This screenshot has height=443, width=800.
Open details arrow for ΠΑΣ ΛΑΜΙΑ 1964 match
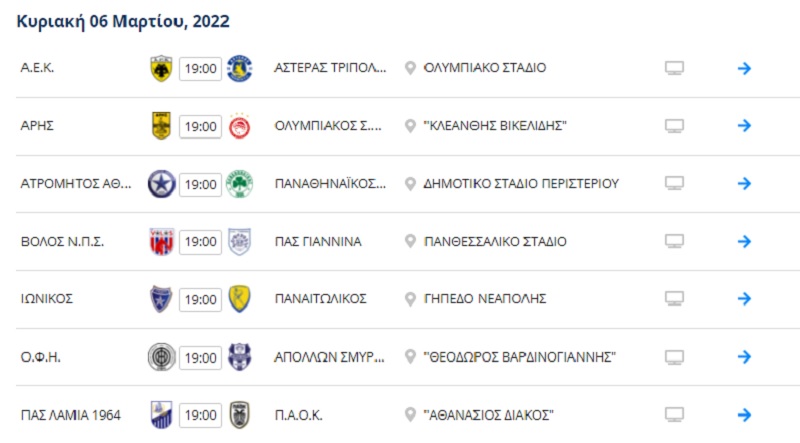pos(744,414)
